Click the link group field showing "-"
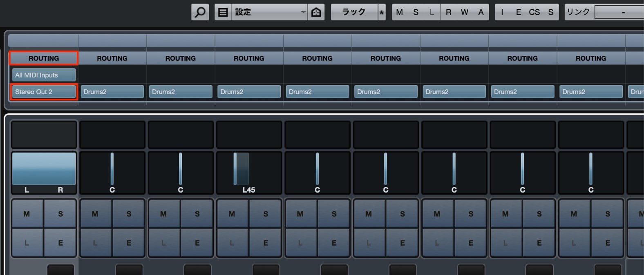 click(x=619, y=12)
